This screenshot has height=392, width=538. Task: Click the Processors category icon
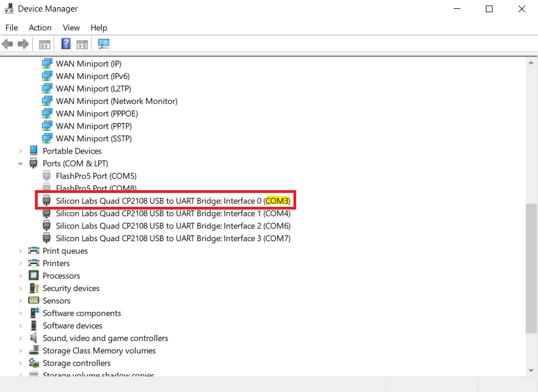(33, 276)
